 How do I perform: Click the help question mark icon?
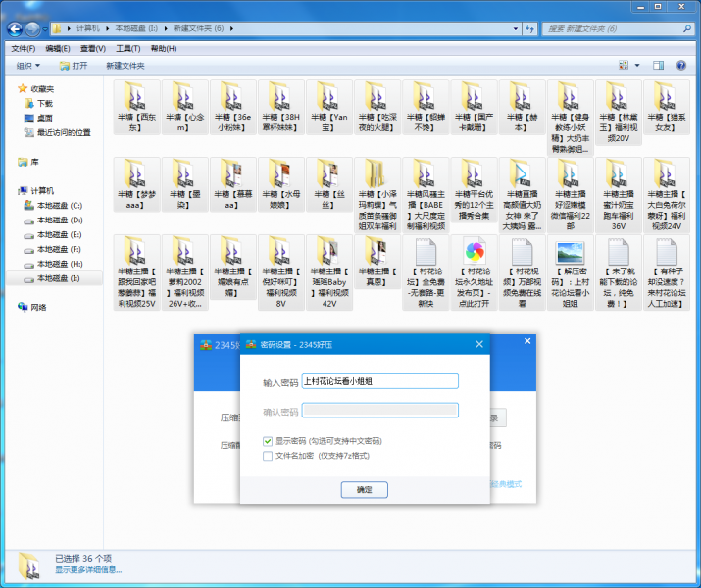coord(683,65)
